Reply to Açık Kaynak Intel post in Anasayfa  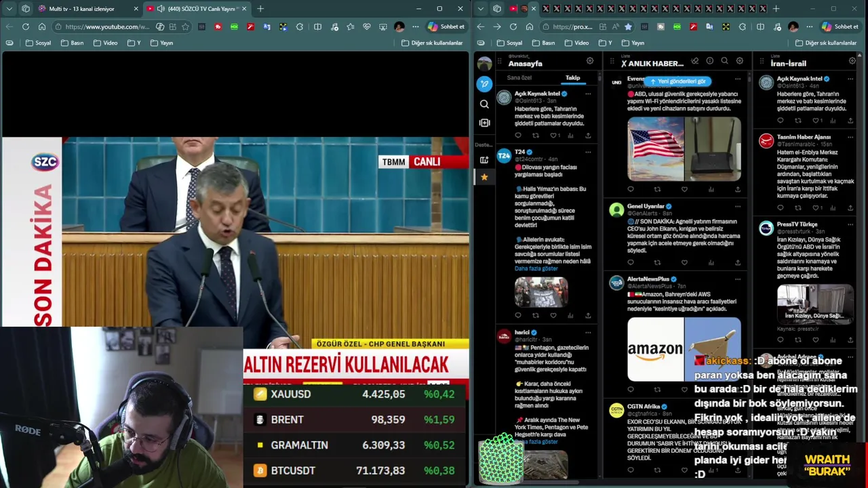point(518,136)
